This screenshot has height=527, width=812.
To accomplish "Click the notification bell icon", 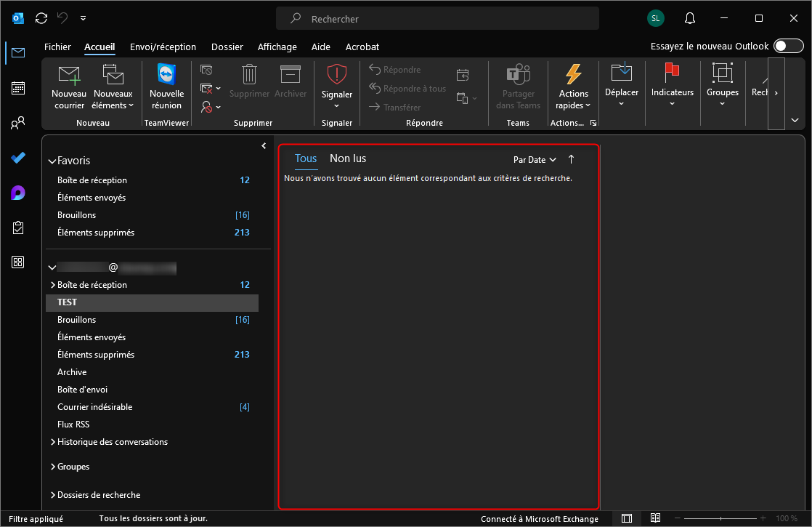I will (x=690, y=18).
